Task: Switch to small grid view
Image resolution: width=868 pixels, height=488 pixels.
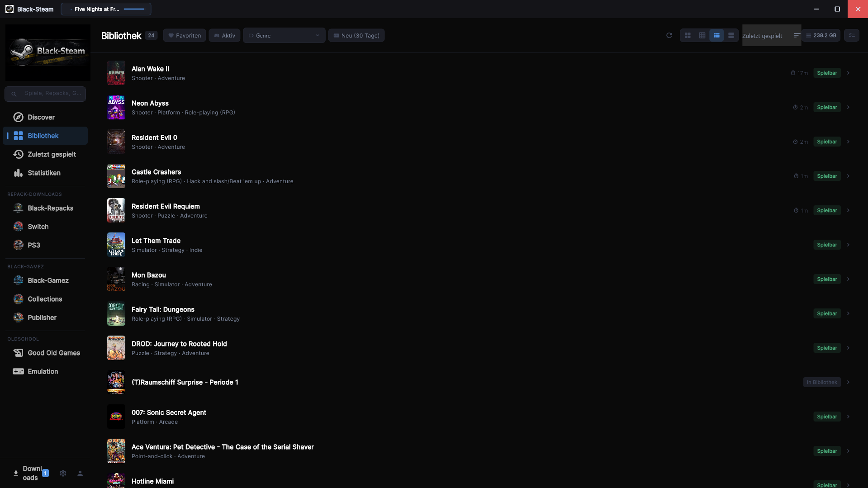Action: coord(702,35)
